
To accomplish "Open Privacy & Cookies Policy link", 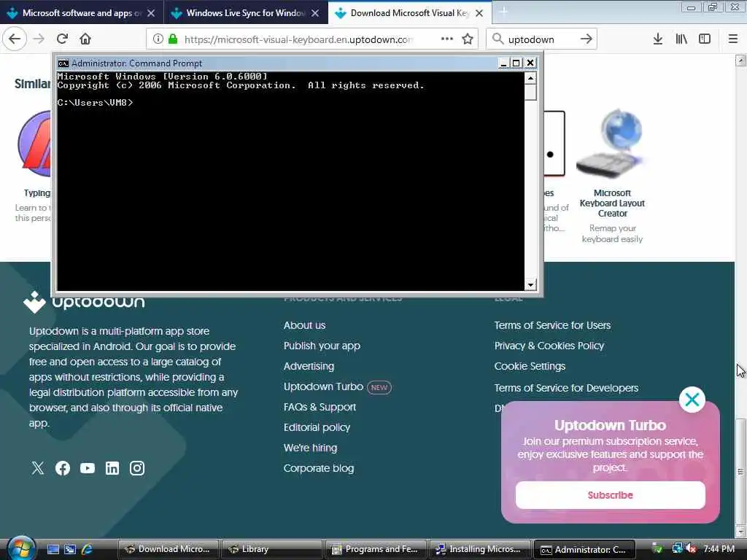I will 549,346.
